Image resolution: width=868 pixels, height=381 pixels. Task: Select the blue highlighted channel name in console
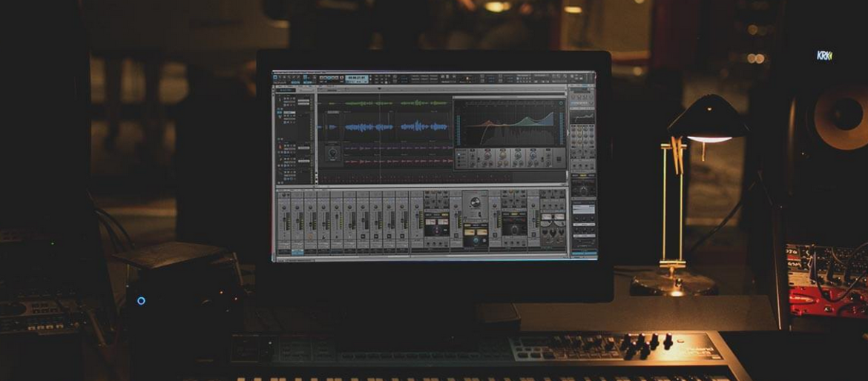297,252
